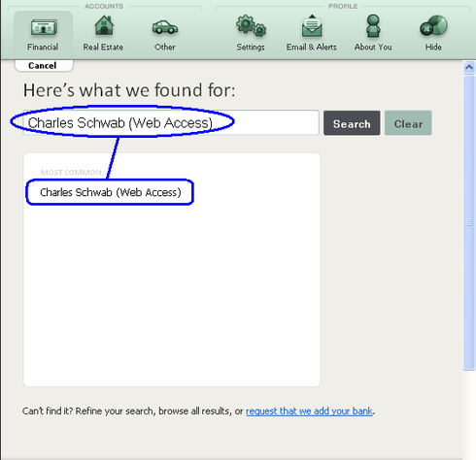Select the Other car icon
Viewport: 476px width, 460px height.
pos(165,27)
